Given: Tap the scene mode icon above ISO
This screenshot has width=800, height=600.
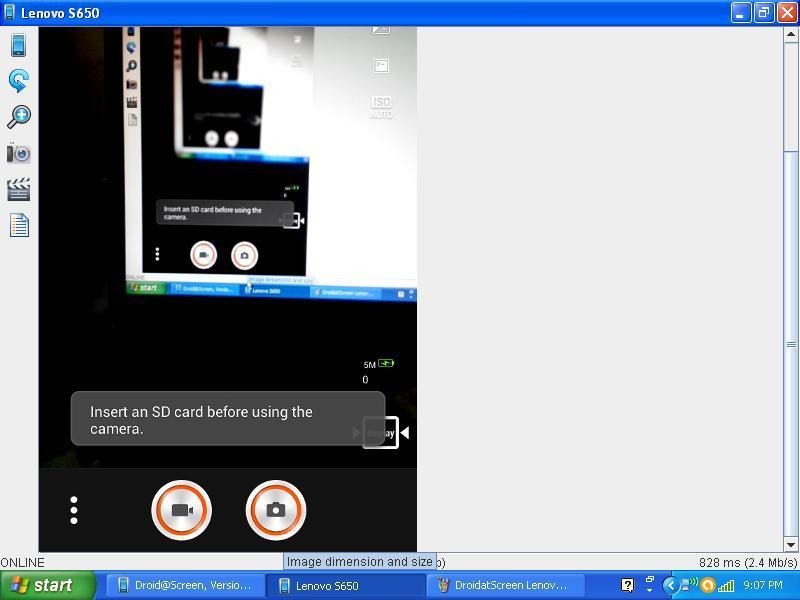Looking at the screenshot, I should pyautogui.click(x=381, y=66).
